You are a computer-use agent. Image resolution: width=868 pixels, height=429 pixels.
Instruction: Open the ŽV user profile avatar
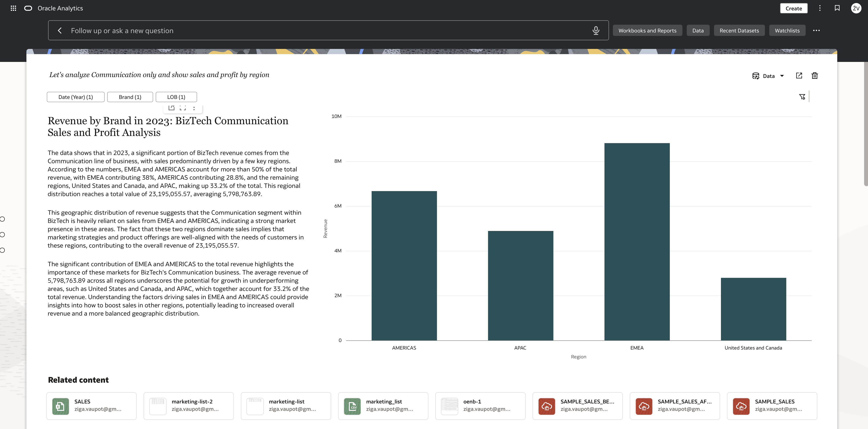point(856,8)
